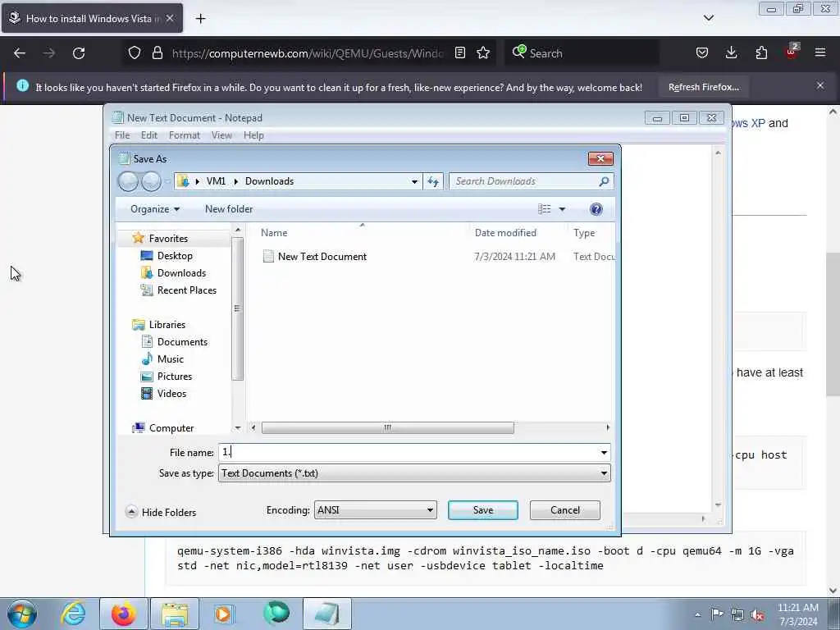Click the file list horizontal scrollbar thumb

point(387,427)
